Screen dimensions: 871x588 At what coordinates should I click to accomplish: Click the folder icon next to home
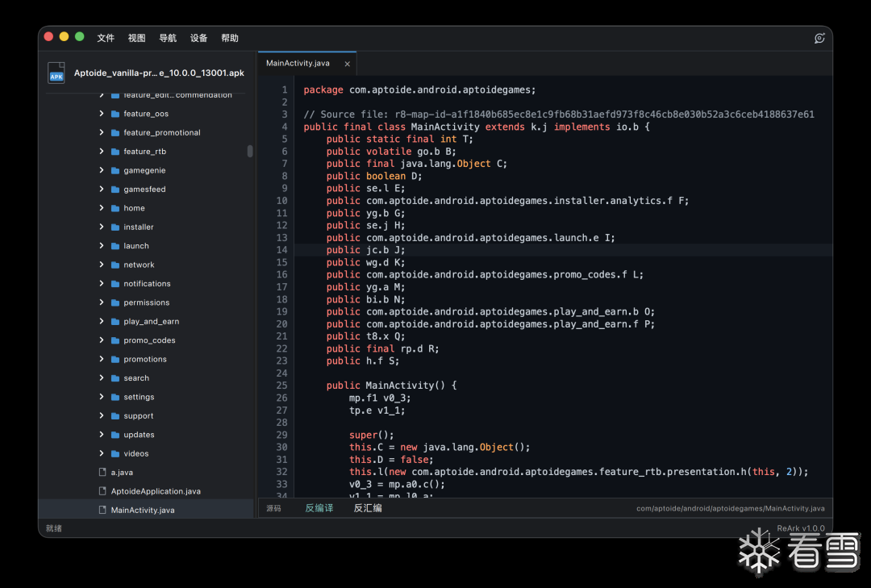(x=115, y=208)
